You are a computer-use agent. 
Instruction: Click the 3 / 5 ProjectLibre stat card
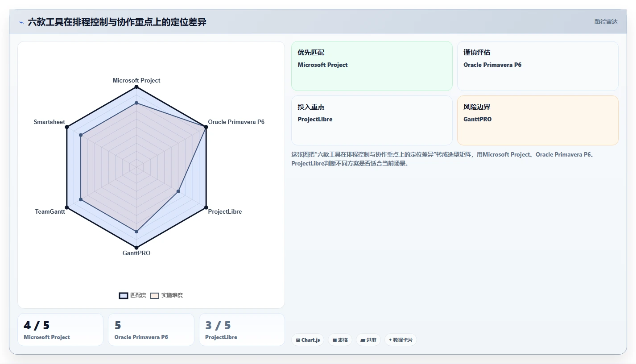click(242, 330)
